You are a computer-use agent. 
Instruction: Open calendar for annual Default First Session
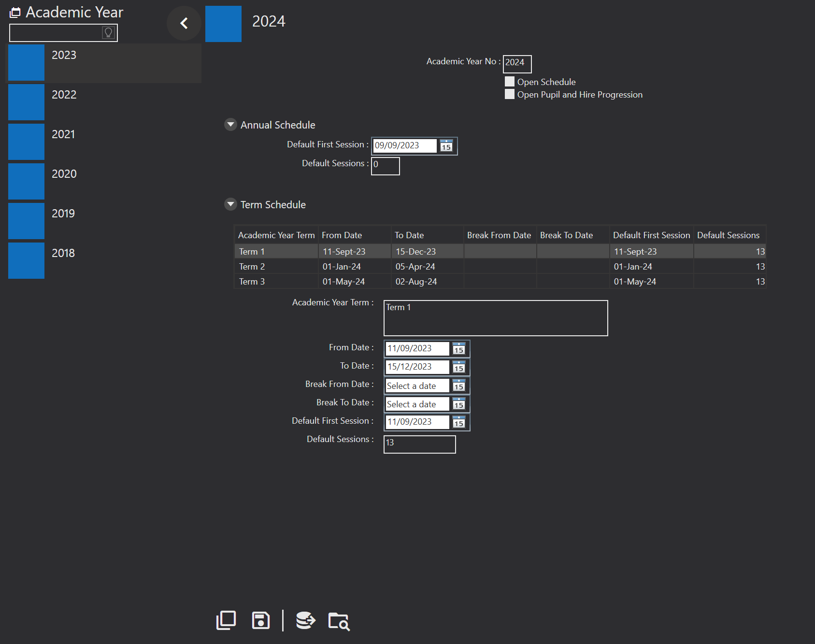click(x=446, y=146)
